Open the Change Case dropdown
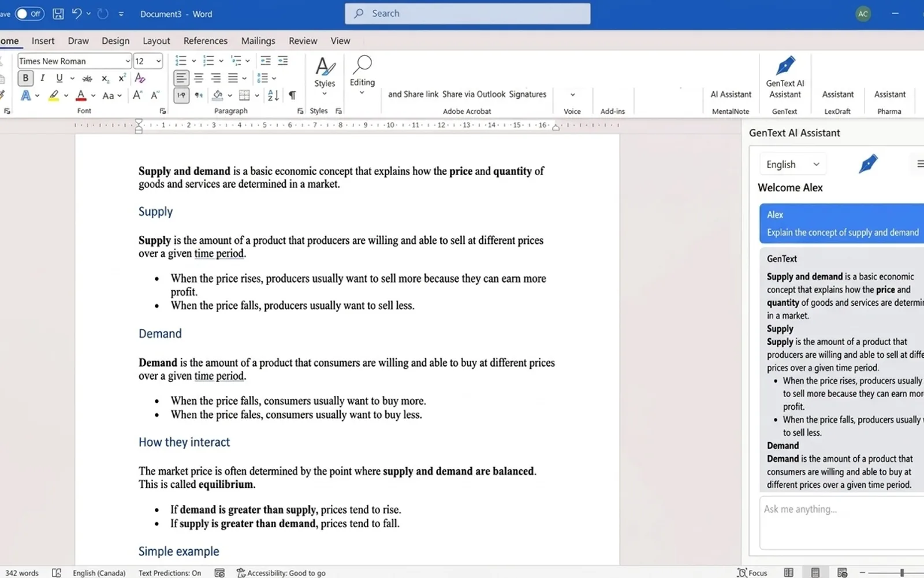924x578 pixels. 112,96
